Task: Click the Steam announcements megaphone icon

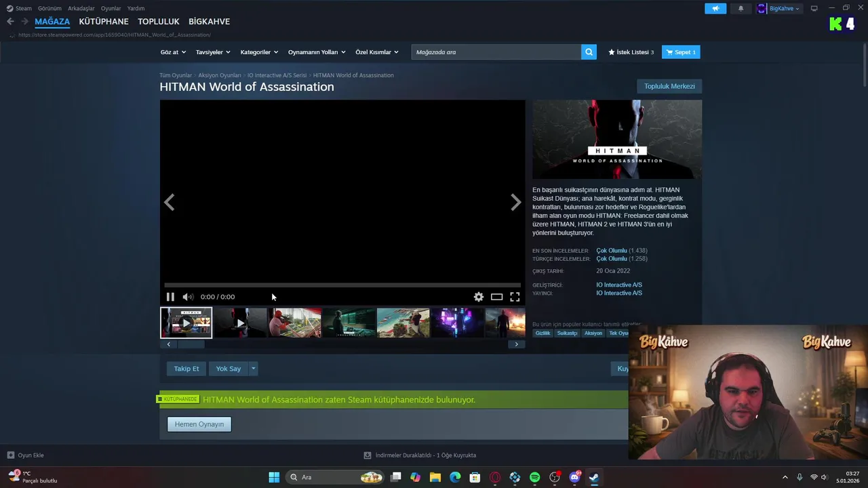Action: (715, 8)
